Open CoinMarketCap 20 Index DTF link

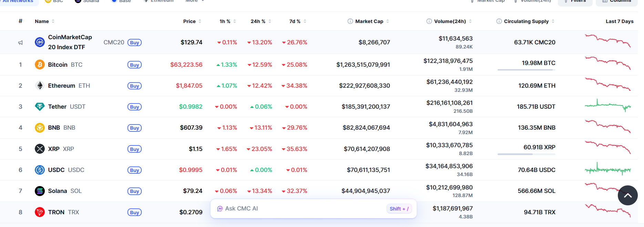point(70,42)
